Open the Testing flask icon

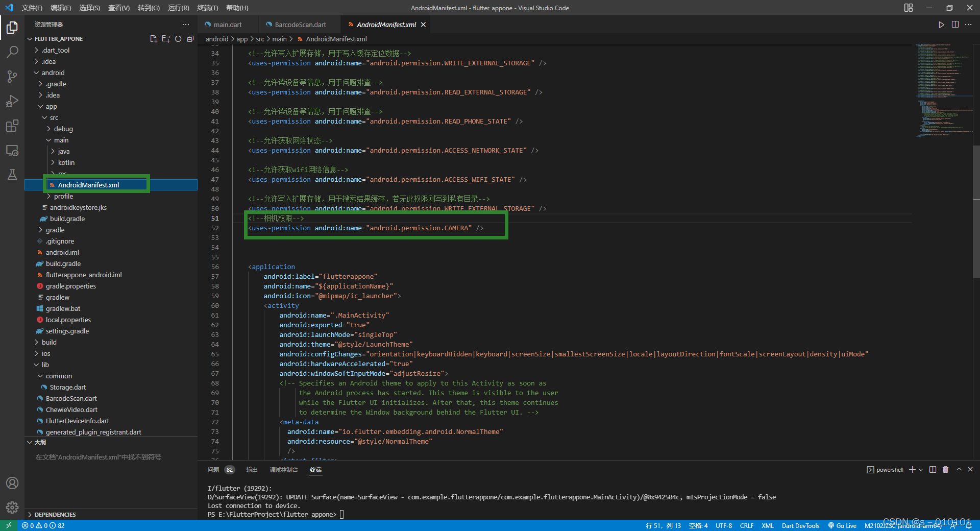tap(12, 175)
